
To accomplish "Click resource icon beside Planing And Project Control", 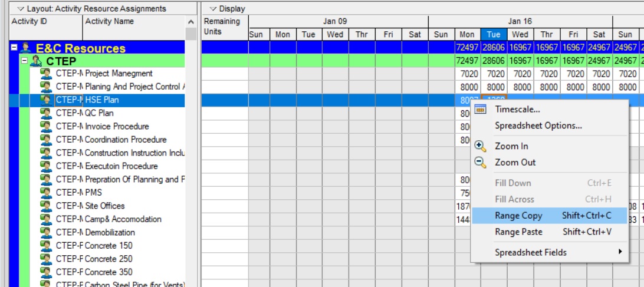I will [x=46, y=87].
